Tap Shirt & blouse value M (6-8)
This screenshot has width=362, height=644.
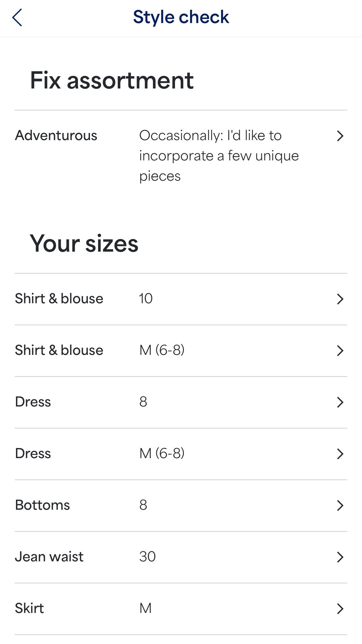point(162,350)
